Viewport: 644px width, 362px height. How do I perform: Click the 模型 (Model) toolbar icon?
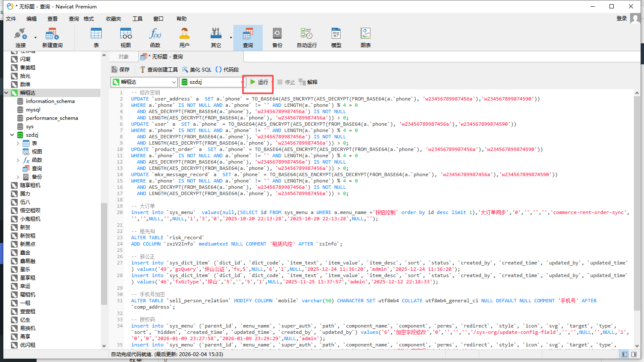point(336,37)
